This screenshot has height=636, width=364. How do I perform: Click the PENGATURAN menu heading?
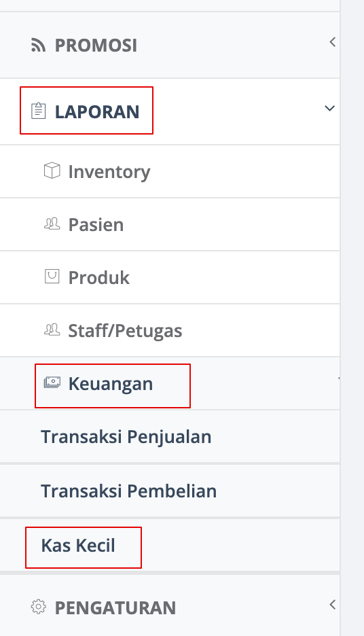pyautogui.click(x=115, y=607)
